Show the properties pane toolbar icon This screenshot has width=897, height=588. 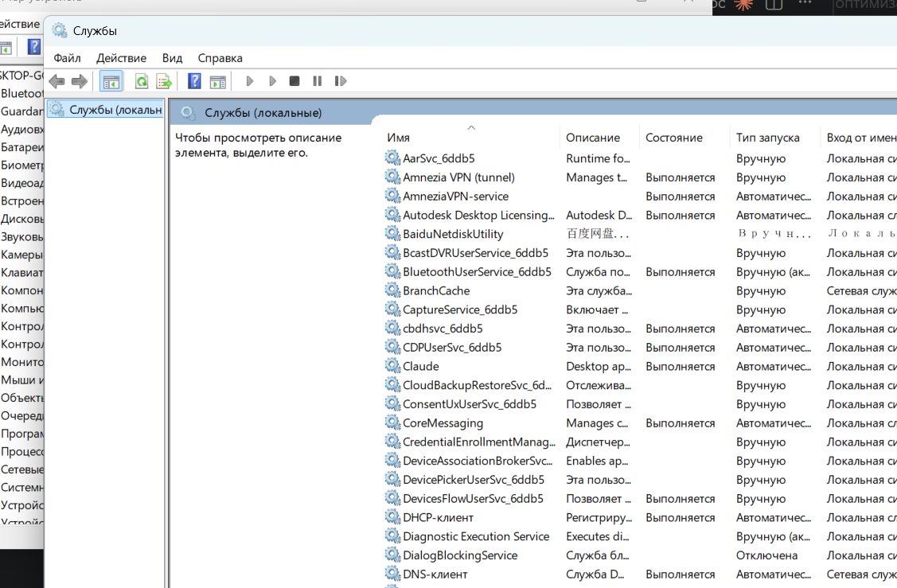[x=218, y=81]
